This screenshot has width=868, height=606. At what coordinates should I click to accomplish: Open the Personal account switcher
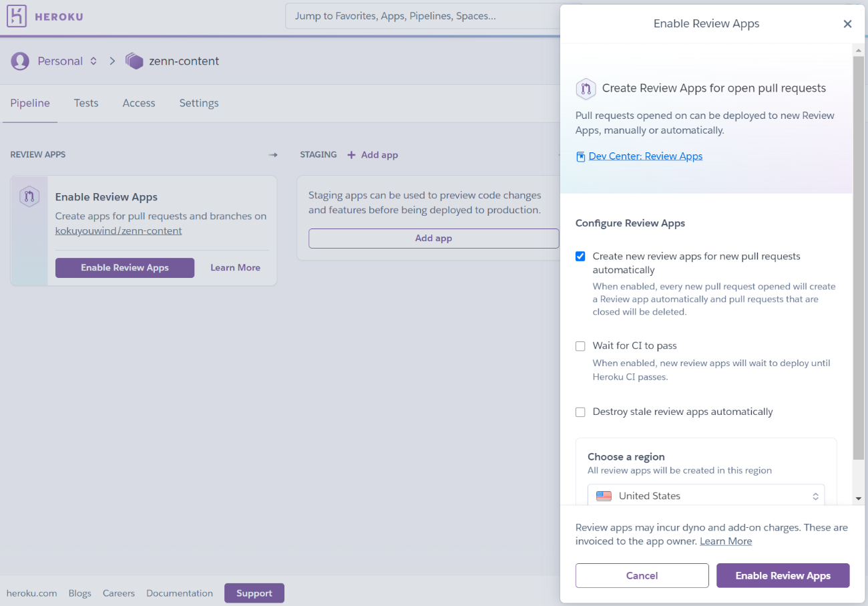[x=67, y=61]
